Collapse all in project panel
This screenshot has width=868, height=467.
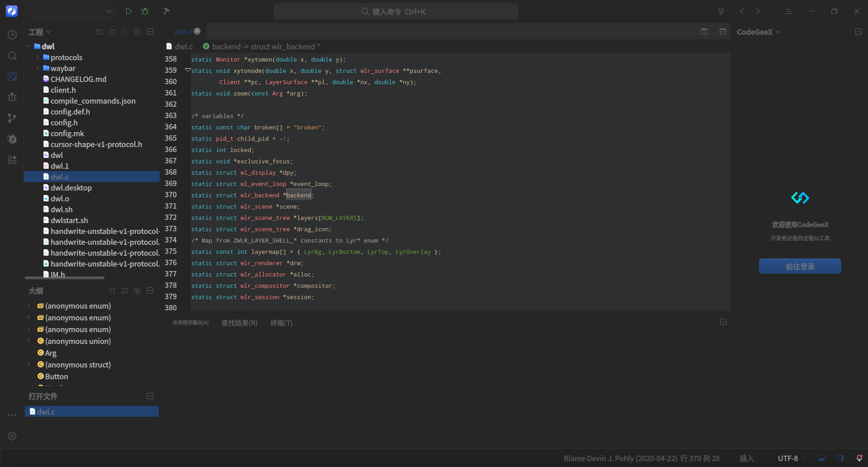(99, 32)
